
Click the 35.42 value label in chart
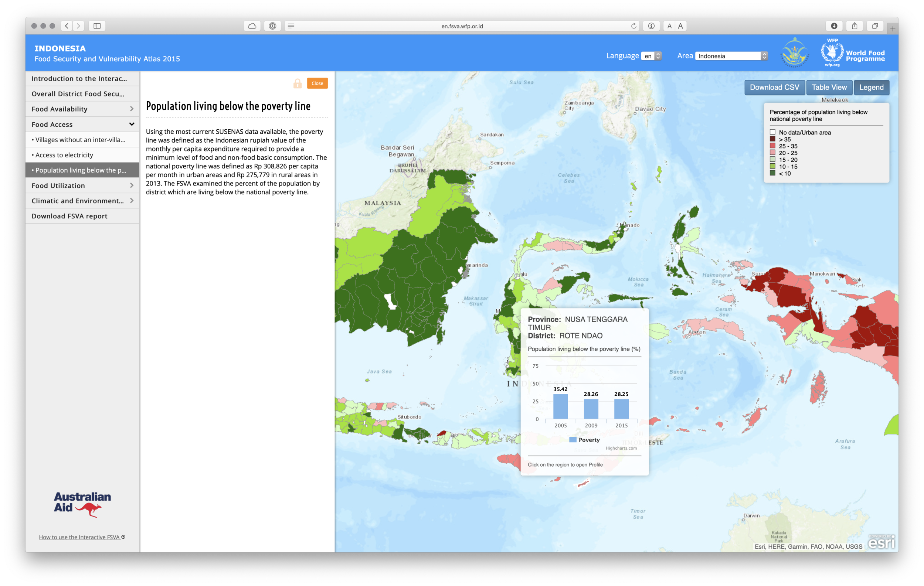click(x=560, y=389)
